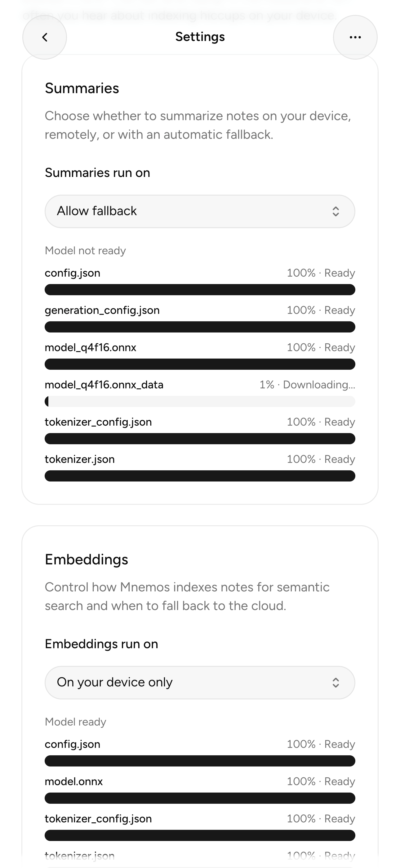Click the model_q4f16.onnx_data downloading progress bar
400x868 pixels.
point(200,401)
